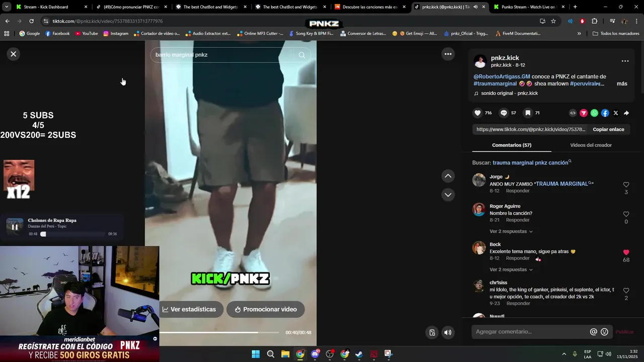Click the Agregar comentario input field
Screen dimensions: 644x362
531,332
